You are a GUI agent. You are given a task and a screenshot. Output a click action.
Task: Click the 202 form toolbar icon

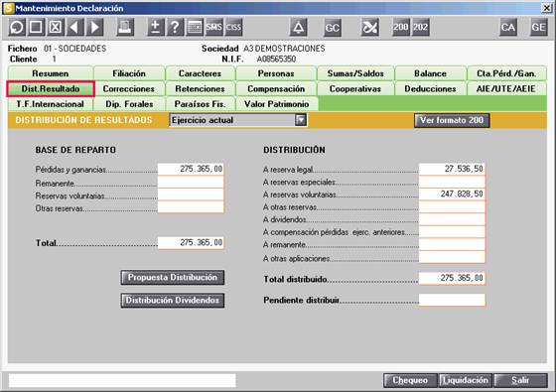click(421, 28)
